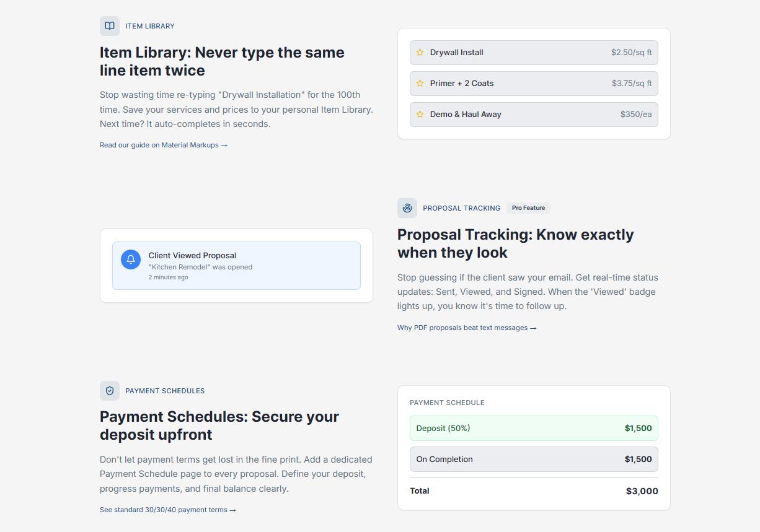Click the $3,000 total amount
Viewport: 760px width, 532px height.
pos(642,491)
